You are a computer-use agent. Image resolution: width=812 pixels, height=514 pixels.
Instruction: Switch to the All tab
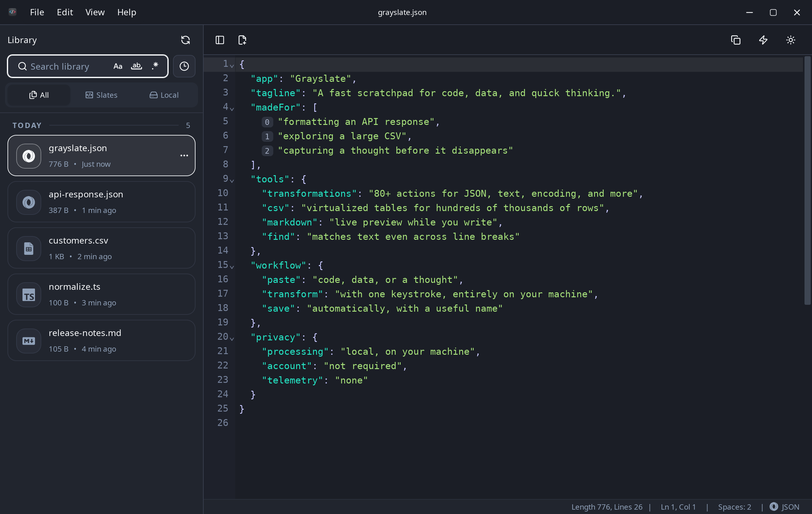[39, 95]
